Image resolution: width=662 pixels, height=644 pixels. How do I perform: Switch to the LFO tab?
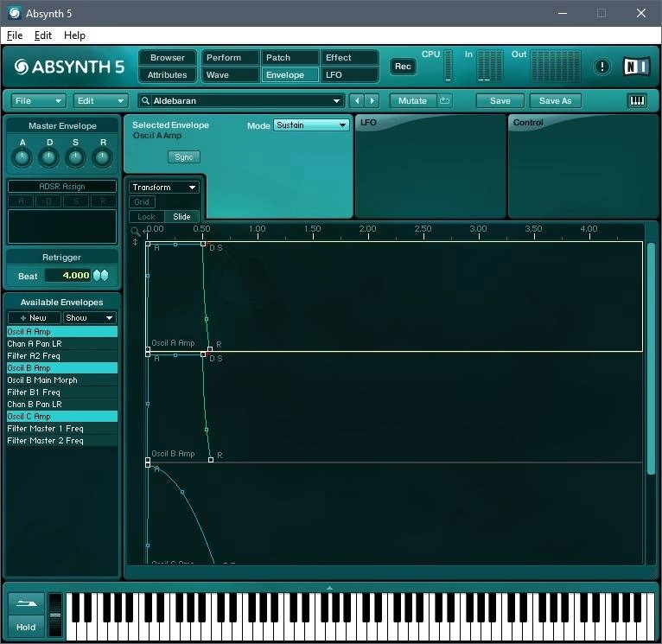coord(349,74)
